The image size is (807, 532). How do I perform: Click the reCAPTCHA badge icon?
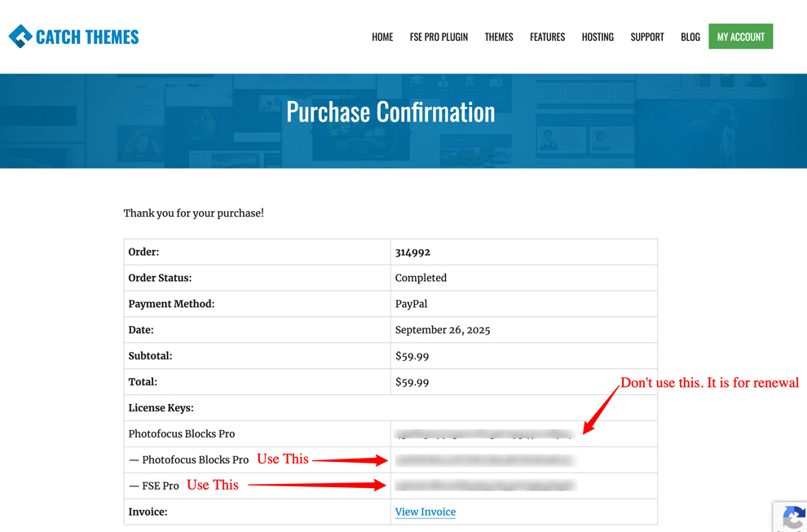tap(792, 517)
